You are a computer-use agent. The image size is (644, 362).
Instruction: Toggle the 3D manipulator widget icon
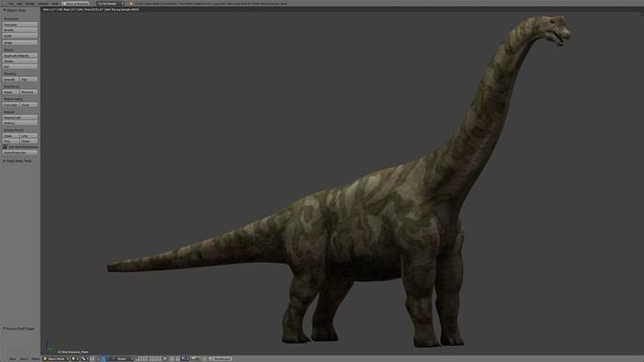[x=98, y=358]
